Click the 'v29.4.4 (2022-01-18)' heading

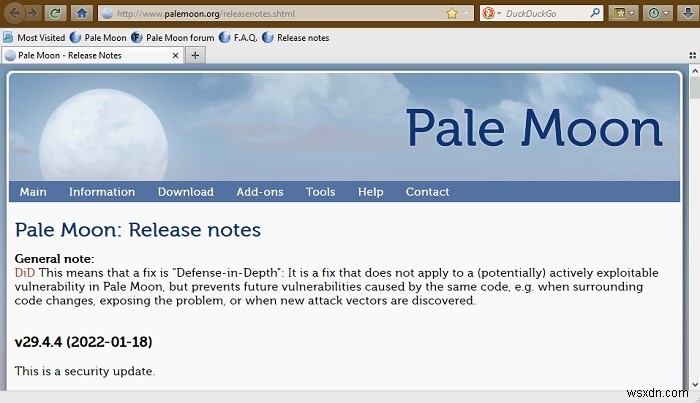pos(83,342)
